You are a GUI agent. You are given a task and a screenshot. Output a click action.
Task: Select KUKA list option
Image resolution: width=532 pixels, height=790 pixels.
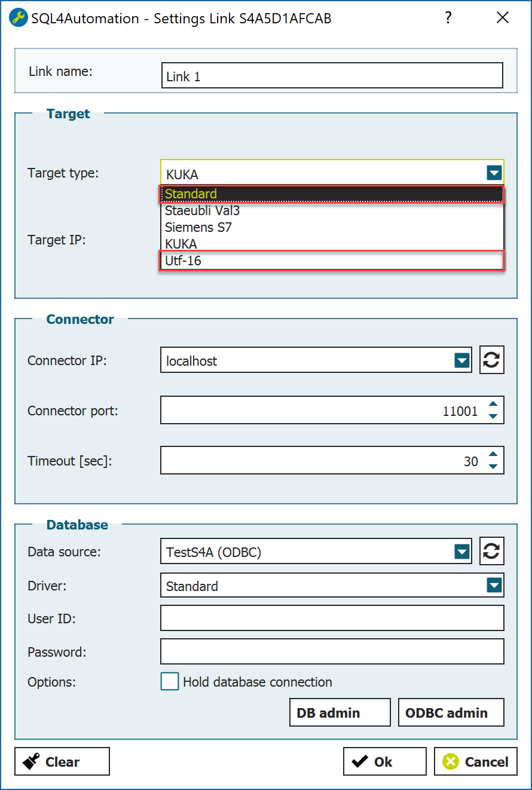332,244
